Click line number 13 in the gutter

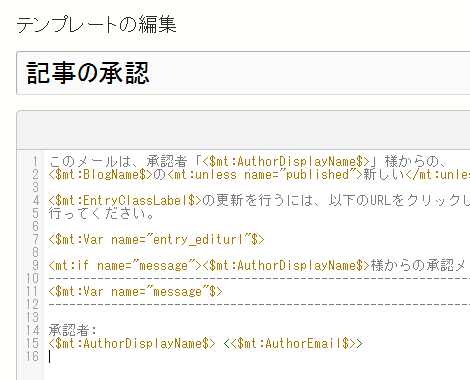(32, 318)
